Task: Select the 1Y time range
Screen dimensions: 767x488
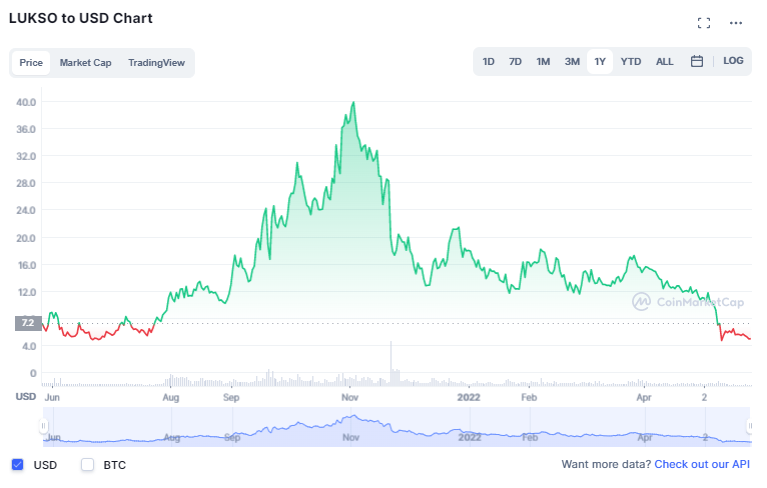Action: coord(600,62)
